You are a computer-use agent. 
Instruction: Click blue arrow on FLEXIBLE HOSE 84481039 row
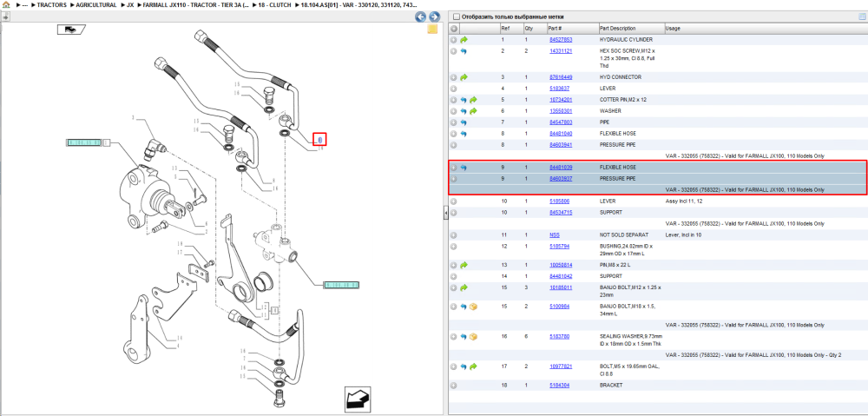[464, 168]
